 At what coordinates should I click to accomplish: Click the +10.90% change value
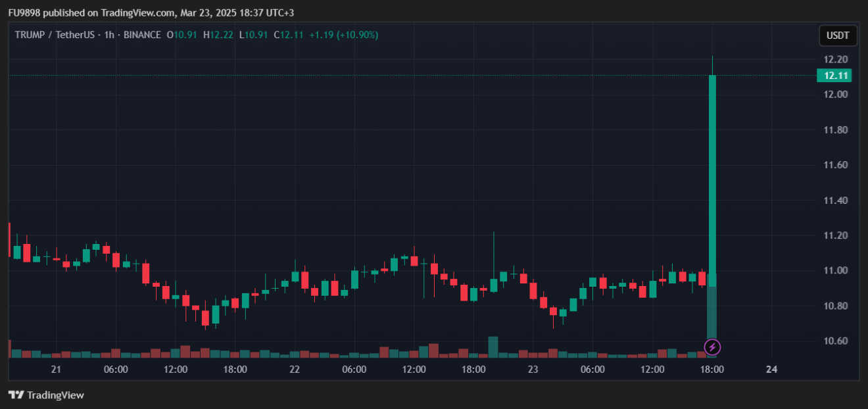click(357, 35)
